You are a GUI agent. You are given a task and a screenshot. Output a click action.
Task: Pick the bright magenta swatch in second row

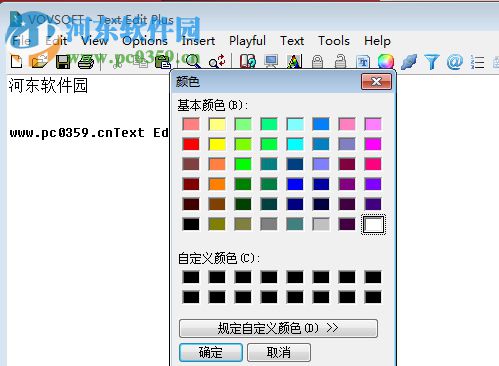click(x=373, y=144)
